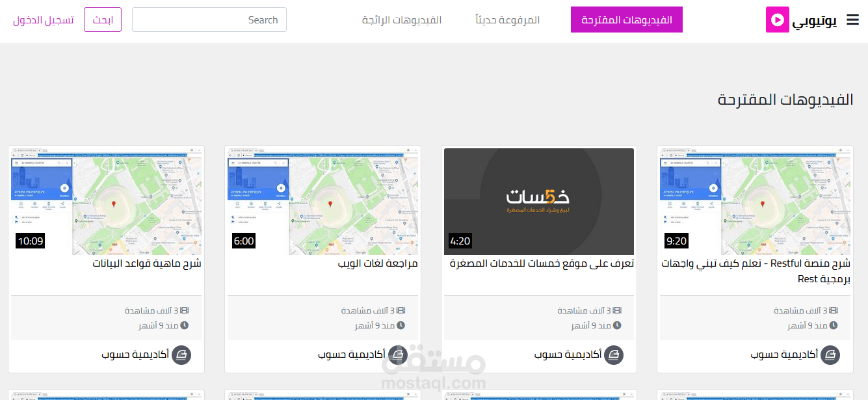Open أكاديمية حسوب channel under Restful video
868x400 pixels.
784,355
